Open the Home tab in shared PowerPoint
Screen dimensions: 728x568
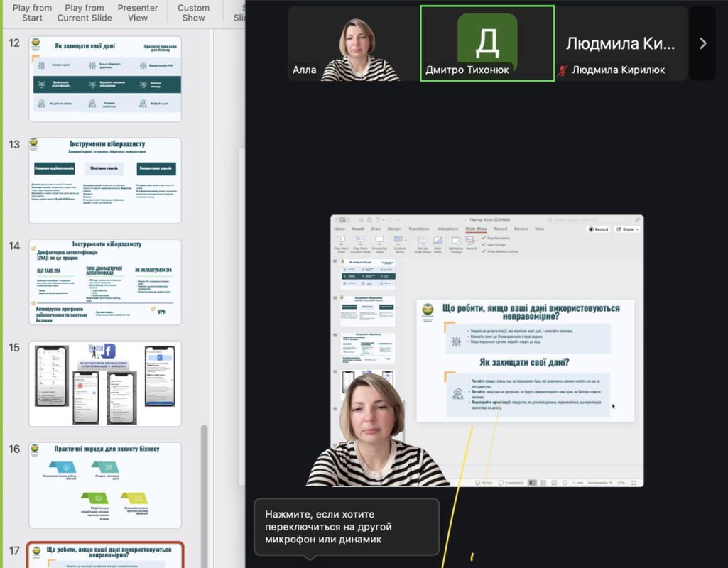click(x=339, y=229)
